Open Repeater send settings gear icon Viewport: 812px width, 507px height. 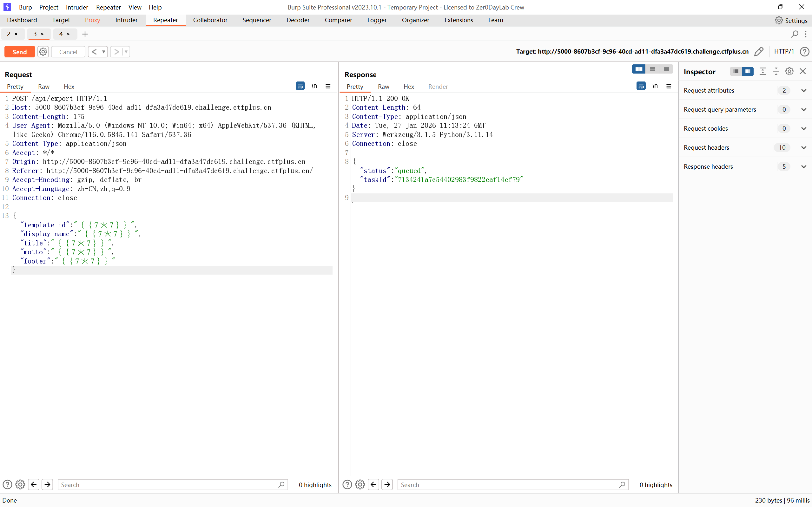tap(43, 52)
